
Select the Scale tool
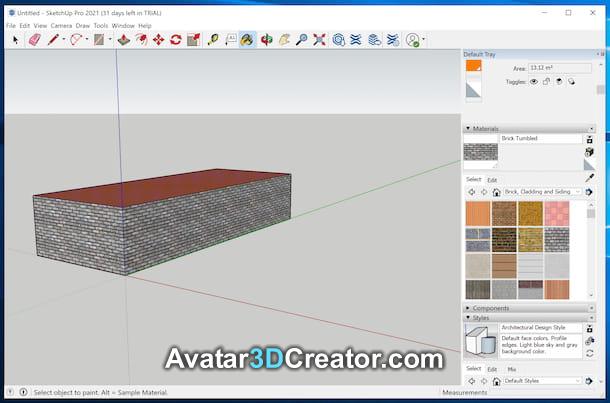coord(193,40)
